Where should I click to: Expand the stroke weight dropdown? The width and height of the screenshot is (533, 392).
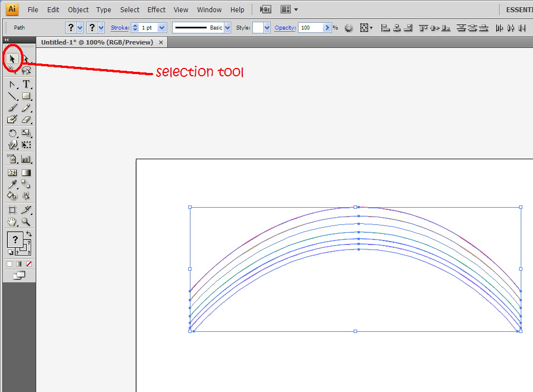coord(162,27)
